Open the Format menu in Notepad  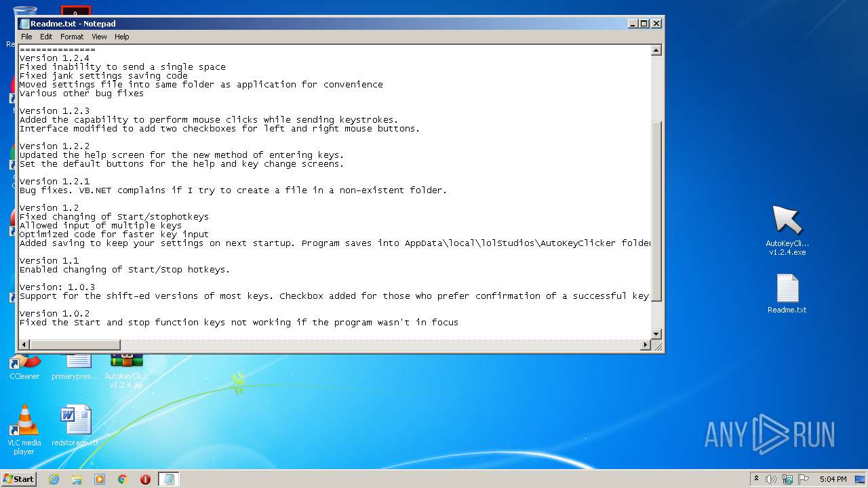[x=72, y=37]
